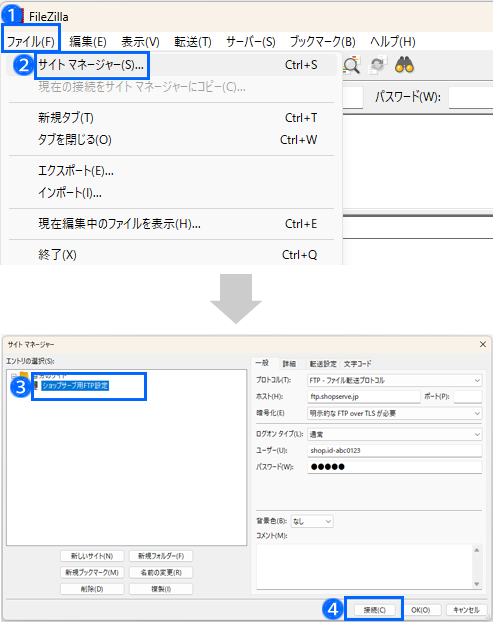The height and width of the screenshot is (622, 493).
Task: Click the 接続(C) connect button
Action: pyautogui.click(x=374, y=610)
